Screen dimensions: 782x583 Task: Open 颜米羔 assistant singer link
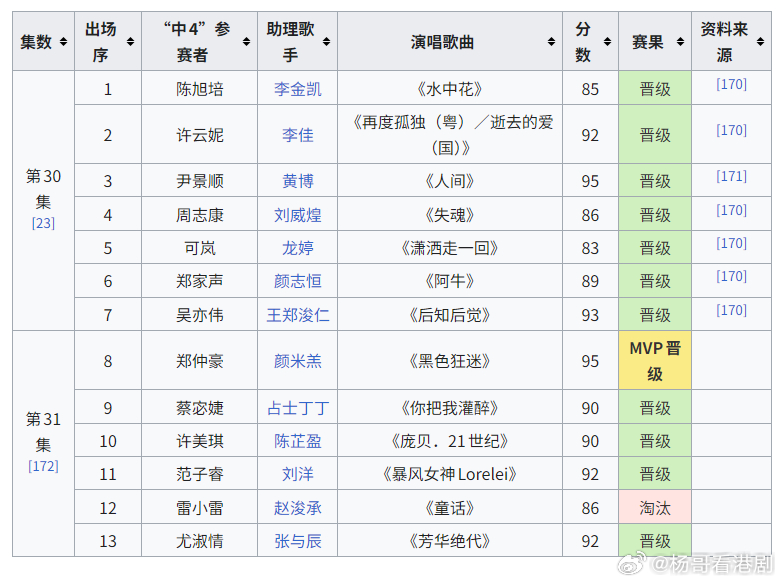(x=298, y=361)
